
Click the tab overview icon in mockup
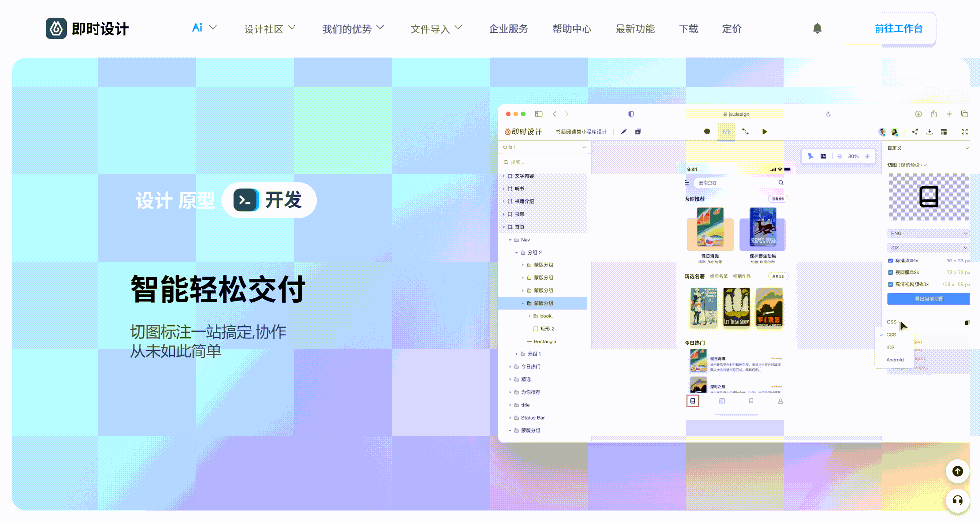click(964, 114)
